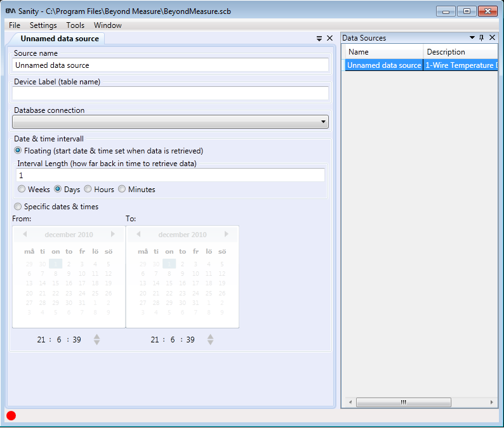Close the Data Sources panel

coord(492,38)
